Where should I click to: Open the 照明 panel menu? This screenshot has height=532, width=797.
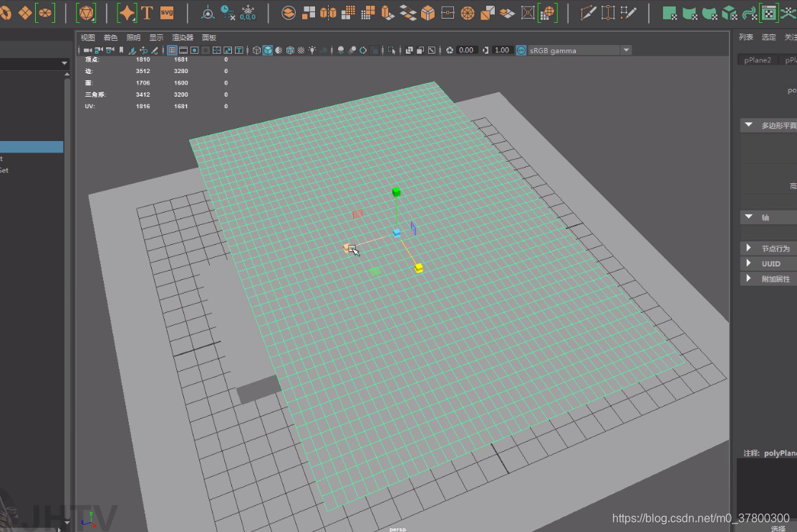[x=133, y=38]
